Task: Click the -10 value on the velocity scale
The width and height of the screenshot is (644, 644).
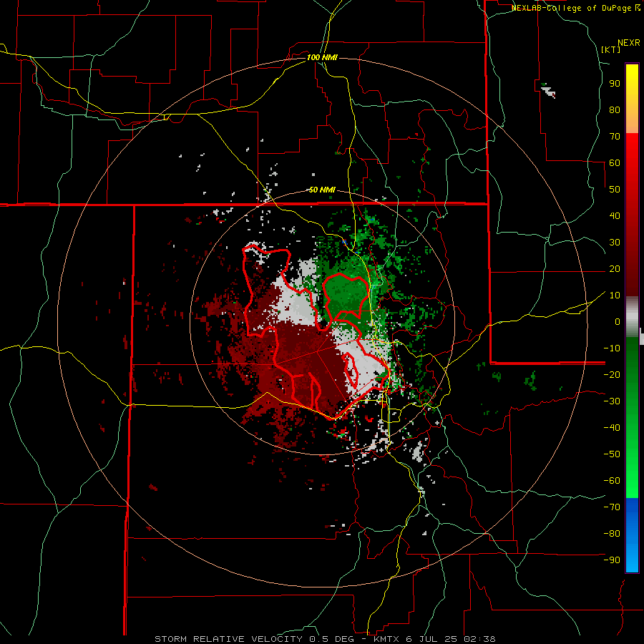Action: coord(612,348)
